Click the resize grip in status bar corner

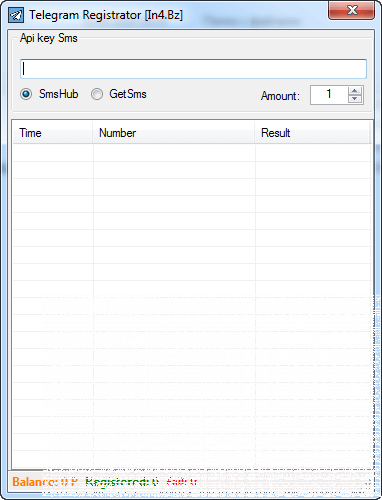click(x=368, y=483)
